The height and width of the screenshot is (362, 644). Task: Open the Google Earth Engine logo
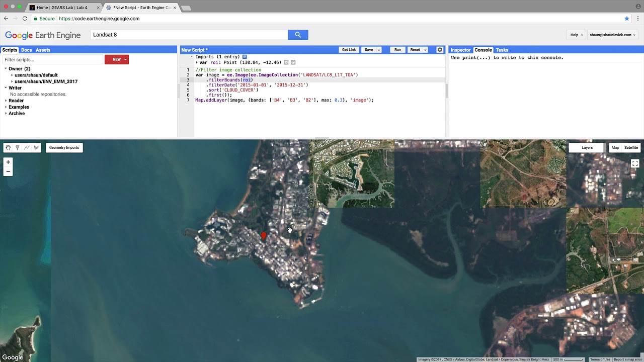point(43,35)
